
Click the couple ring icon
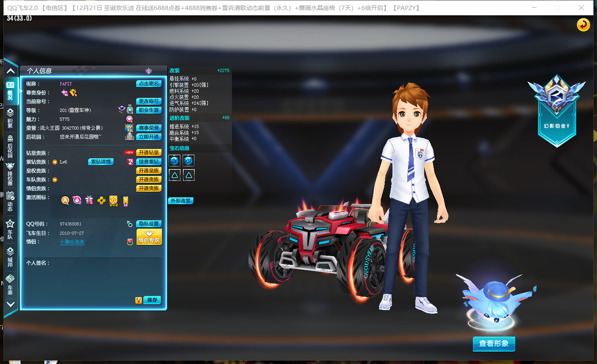click(130, 242)
